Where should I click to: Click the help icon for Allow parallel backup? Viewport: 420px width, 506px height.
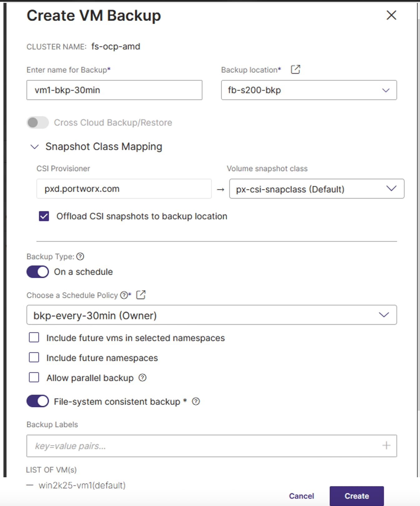(x=143, y=378)
